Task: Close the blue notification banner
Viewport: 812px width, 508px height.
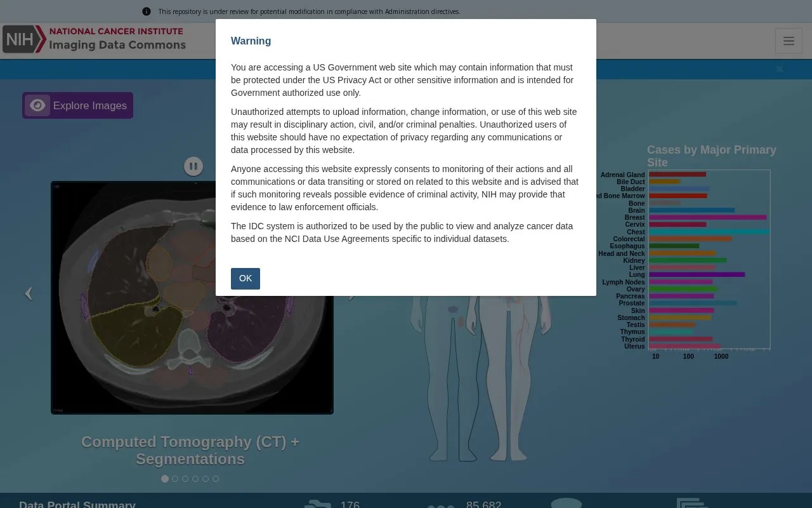Action: 780,69
